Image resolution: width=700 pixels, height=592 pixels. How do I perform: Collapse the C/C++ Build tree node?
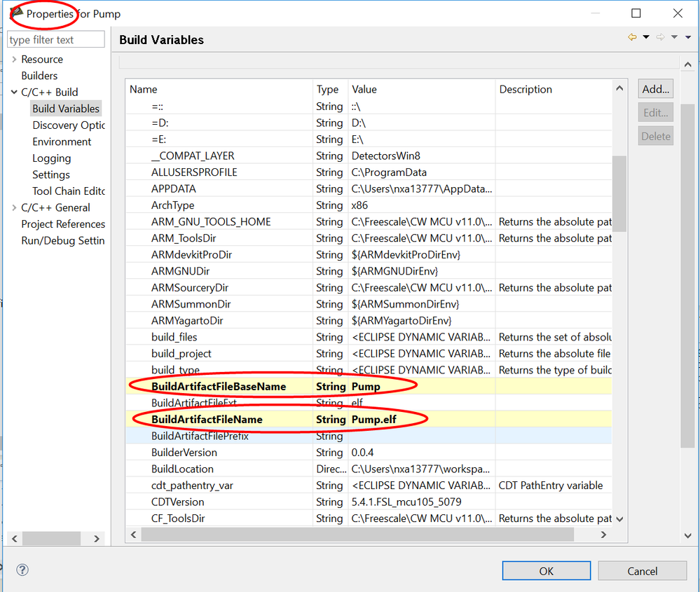[14, 92]
